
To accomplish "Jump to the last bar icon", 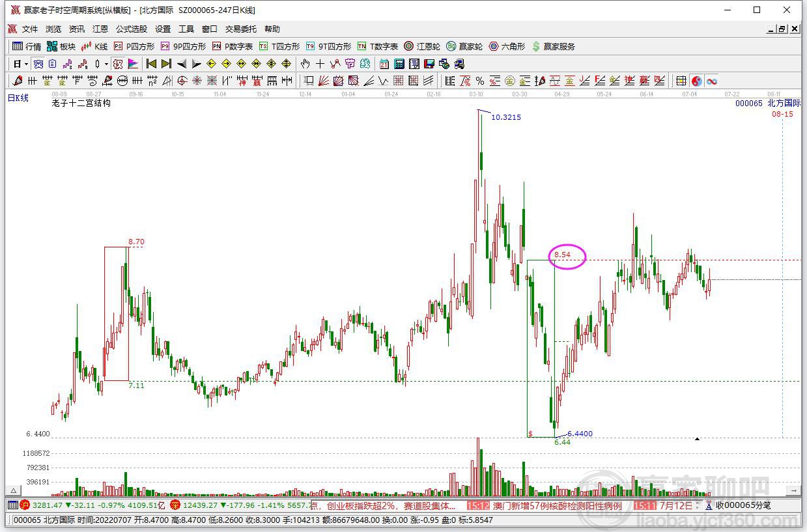I will 166,64.
